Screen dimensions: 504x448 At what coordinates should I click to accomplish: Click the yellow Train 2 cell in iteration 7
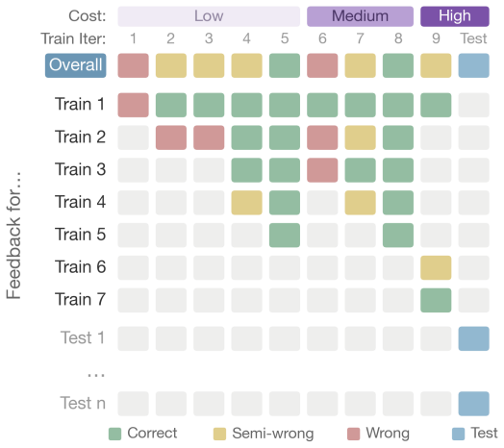click(360, 137)
